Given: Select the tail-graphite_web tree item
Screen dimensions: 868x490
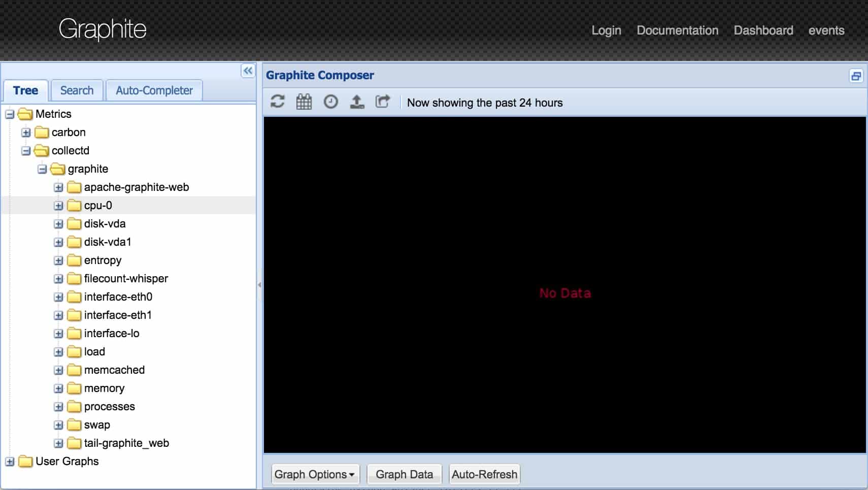Looking at the screenshot, I should (126, 443).
